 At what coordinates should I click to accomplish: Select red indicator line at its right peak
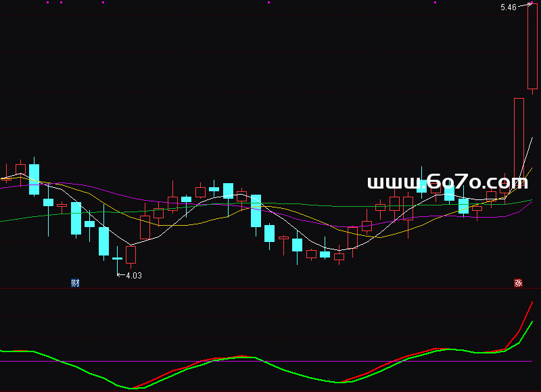[x=532, y=303]
